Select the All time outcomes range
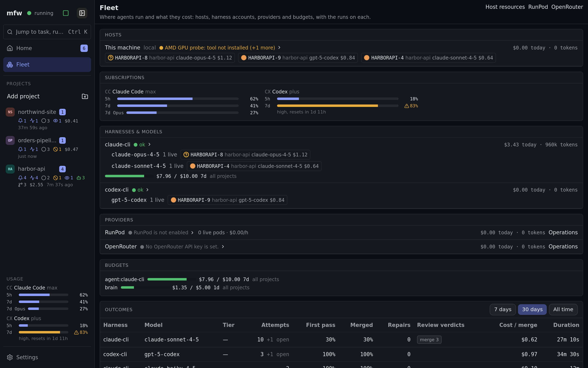The image size is (588, 368). click(x=563, y=310)
